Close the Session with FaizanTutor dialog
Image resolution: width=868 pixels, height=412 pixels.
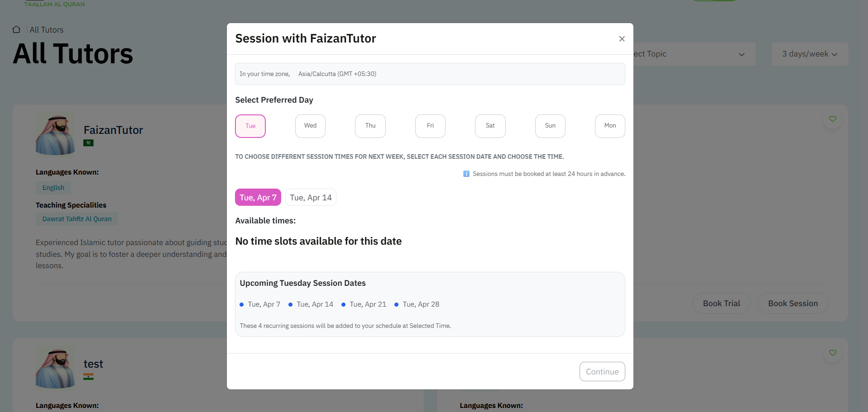coord(622,39)
